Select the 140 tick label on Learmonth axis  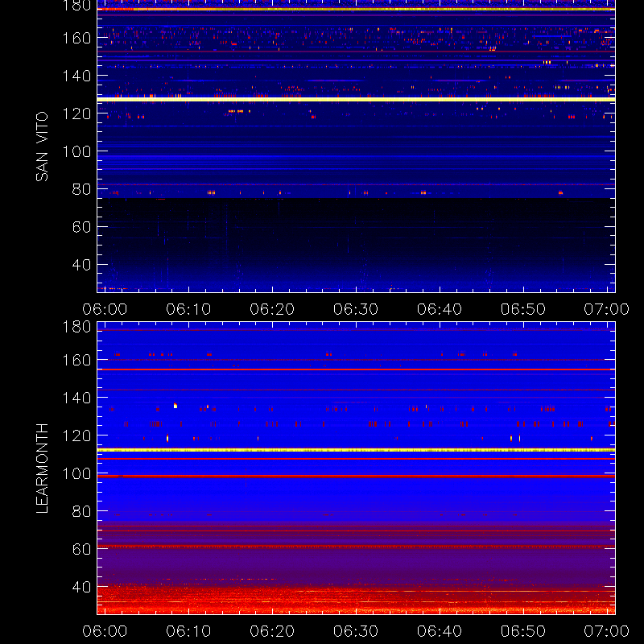pyautogui.click(x=76, y=398)
